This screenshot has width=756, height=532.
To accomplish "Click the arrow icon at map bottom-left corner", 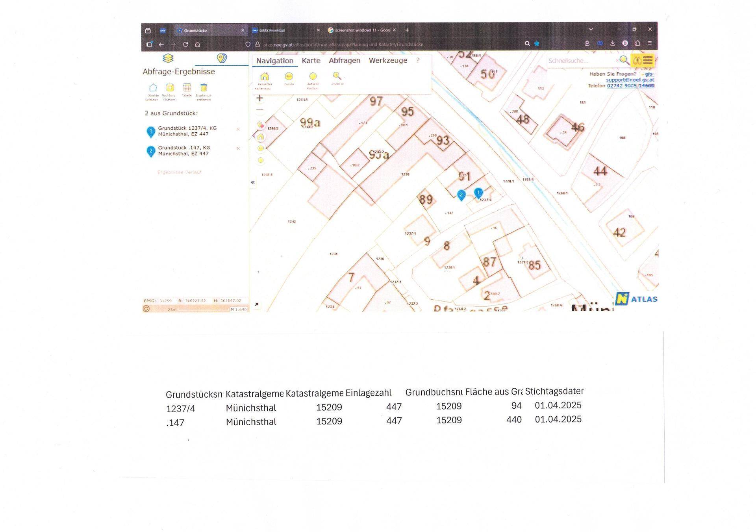I will (x=256, y=304).
